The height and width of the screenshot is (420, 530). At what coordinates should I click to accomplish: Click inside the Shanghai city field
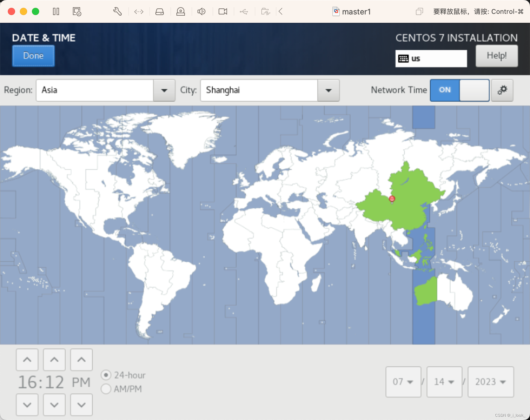pyautogui.click(x=259, y=90)
